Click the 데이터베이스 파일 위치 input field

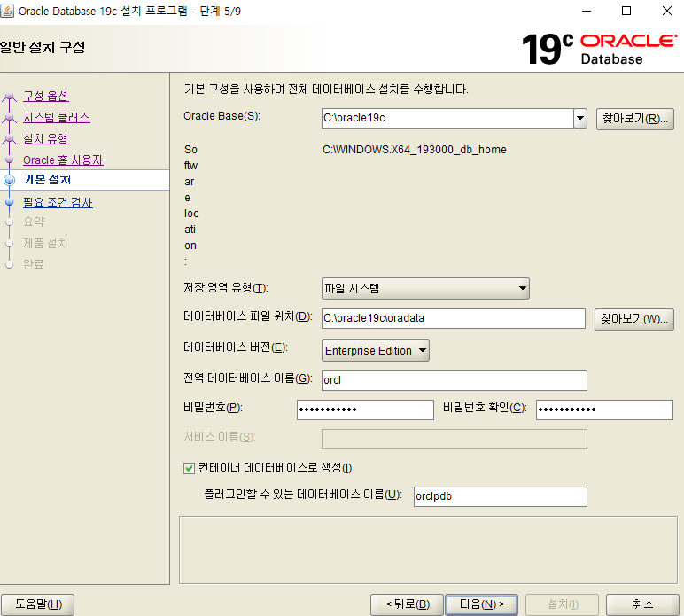click(x=454, y=318)
